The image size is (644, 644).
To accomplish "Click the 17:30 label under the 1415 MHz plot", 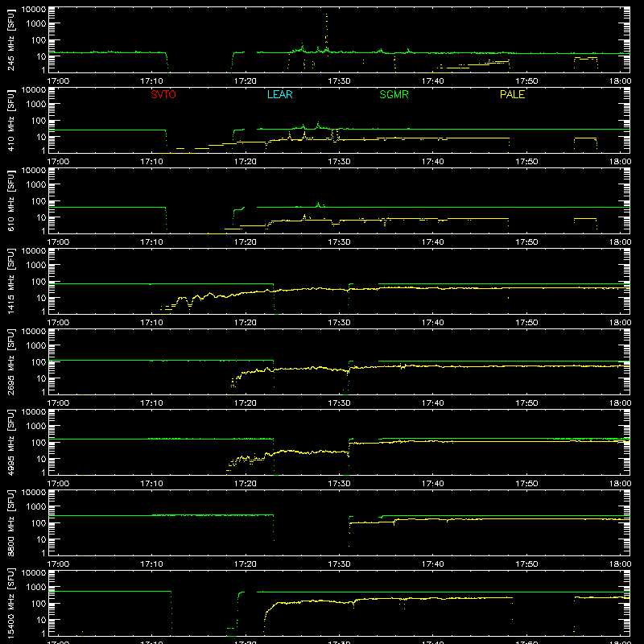I will point(339,323).
